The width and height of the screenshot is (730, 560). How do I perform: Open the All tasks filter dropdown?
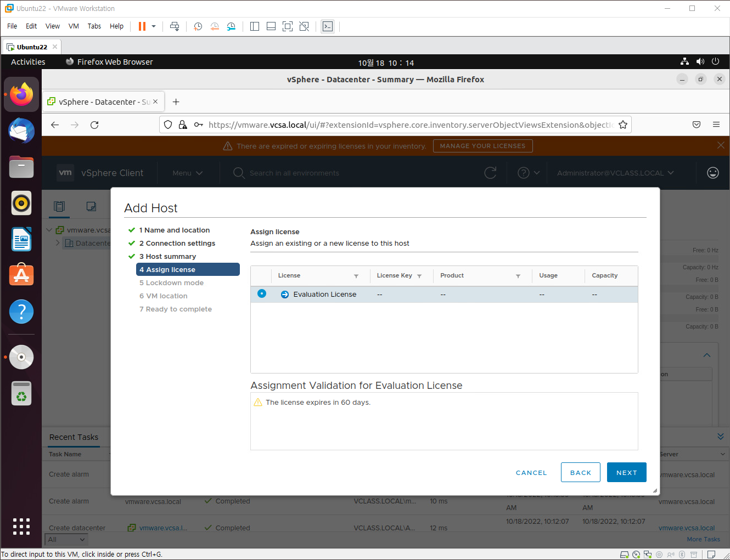click(x=66, y=539)
